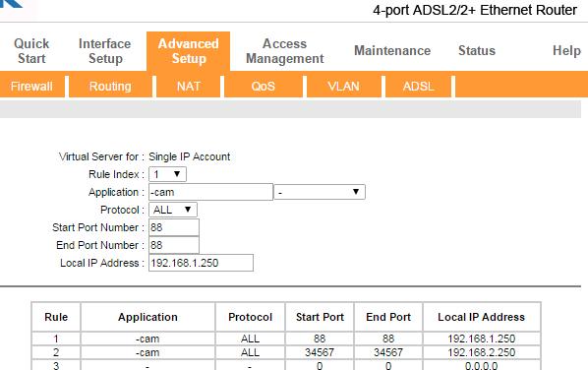This screenshot has width=588, height=370.
Task: Open the Quick Start tab
Action: pyautogui.click(x=31, y=51)
